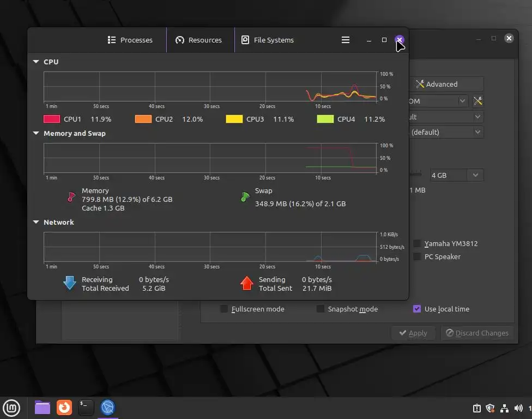The width and height of the screenshot is (532, 419).
Task: Pick the CPU4 green color swatch
Action: [x=325, y=119]
